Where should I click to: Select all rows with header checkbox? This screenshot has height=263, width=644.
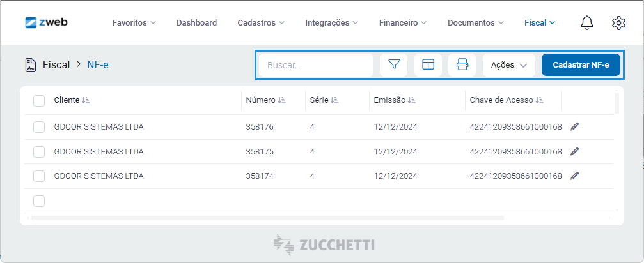pos(39,100)
